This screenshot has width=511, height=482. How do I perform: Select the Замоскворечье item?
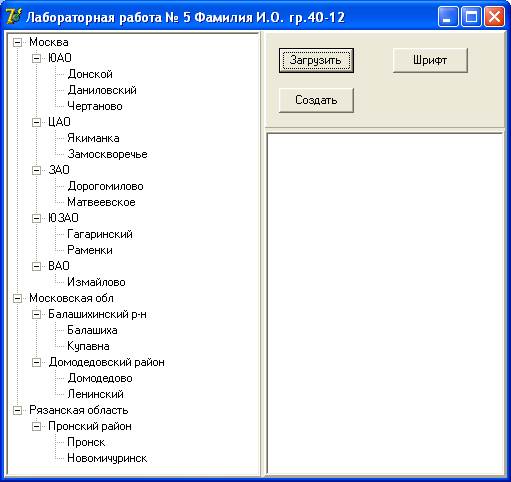pos(107,154)
